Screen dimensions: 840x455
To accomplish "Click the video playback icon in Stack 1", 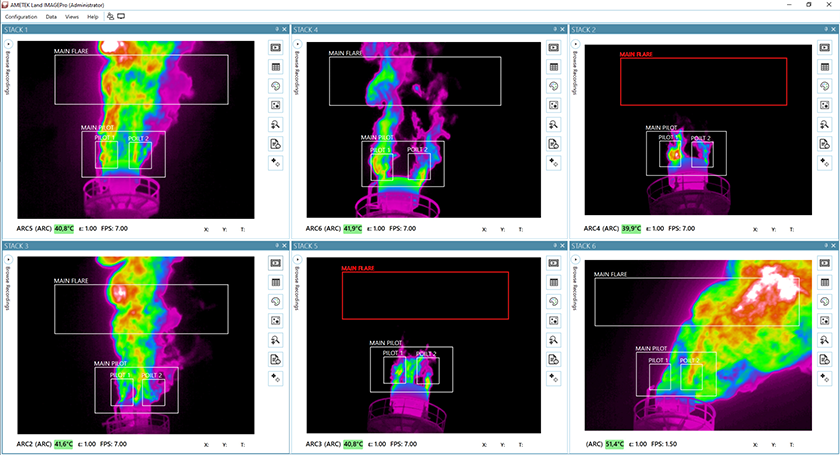I will click(x=274, y=47).
